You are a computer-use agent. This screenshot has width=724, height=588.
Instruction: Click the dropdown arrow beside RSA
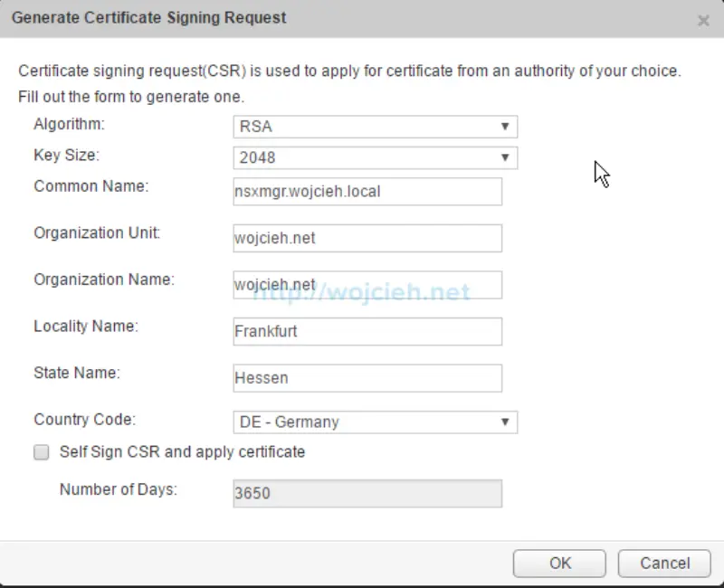pos(505,126)
